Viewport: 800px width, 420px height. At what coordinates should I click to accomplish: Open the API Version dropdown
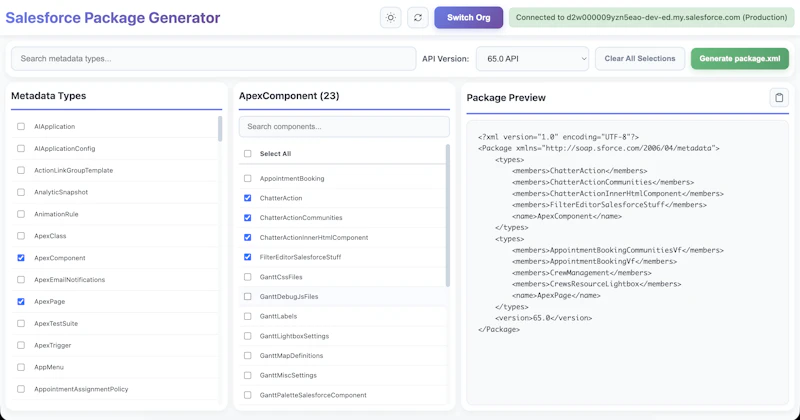(532, 59)
